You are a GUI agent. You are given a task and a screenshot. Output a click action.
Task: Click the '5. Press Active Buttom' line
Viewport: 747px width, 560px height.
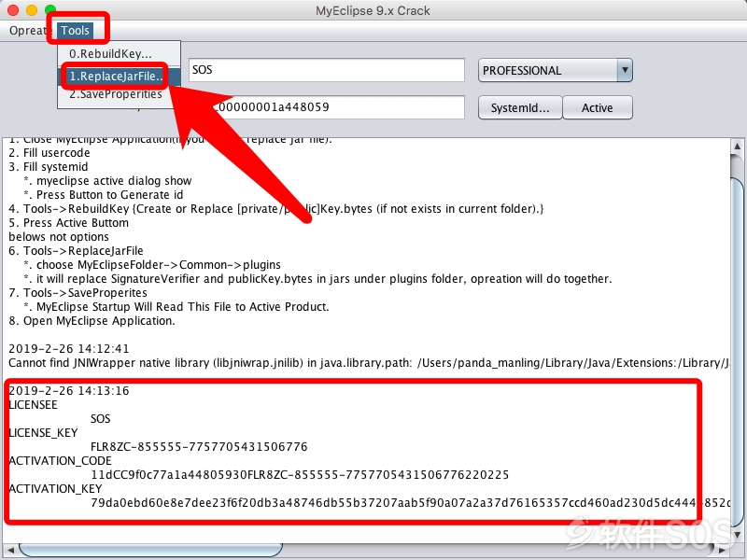click(68, 223)
